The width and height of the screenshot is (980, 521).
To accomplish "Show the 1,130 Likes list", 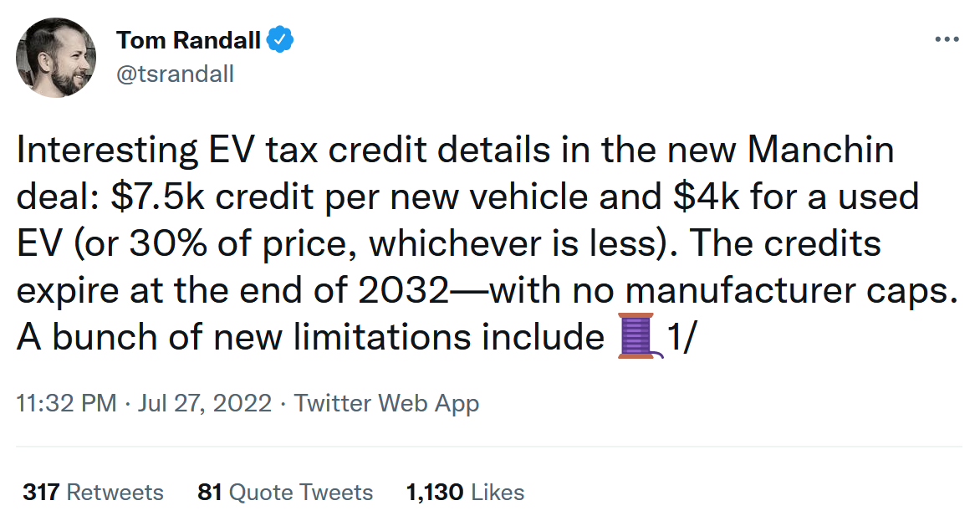I will pos(465,492).
